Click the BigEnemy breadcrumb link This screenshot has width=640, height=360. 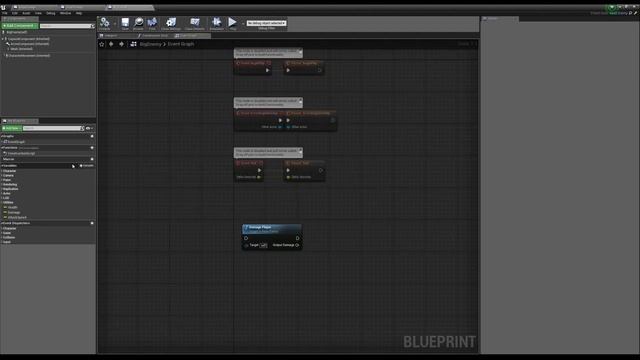[x=151, y=44]
